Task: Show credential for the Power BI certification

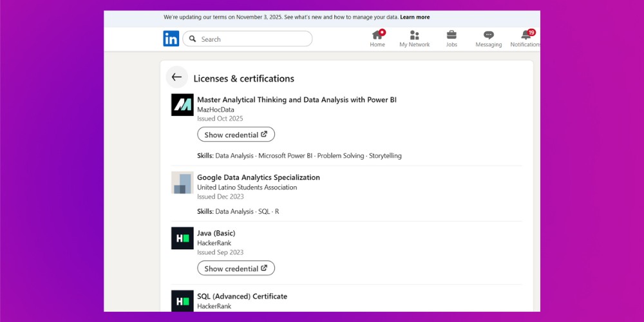Action: pyautogui.click(x=236, y=135)
